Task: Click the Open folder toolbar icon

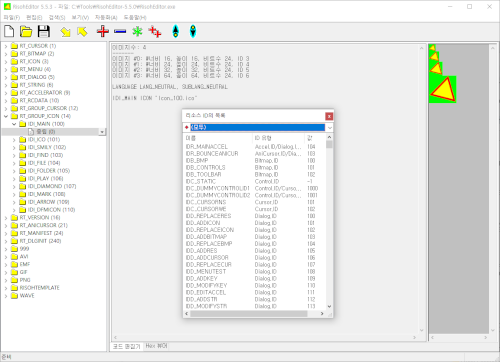Action: (x=26, y=31)
